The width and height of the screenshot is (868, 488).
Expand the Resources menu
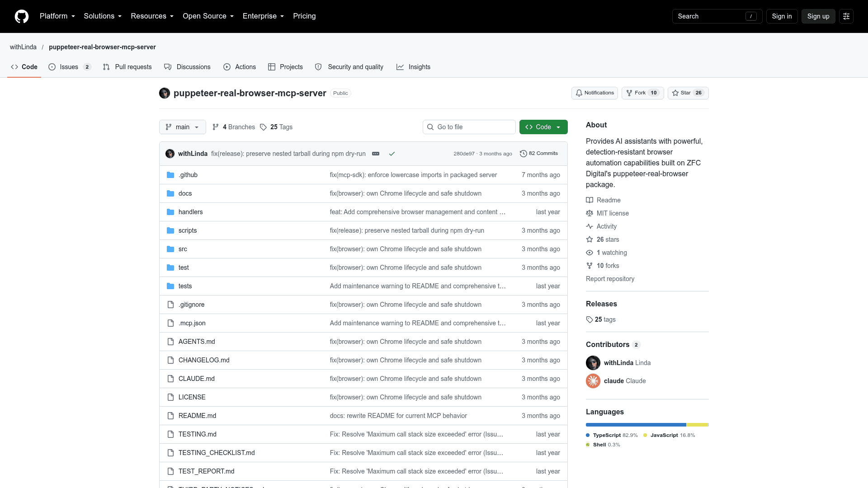[x=152, y=16]
